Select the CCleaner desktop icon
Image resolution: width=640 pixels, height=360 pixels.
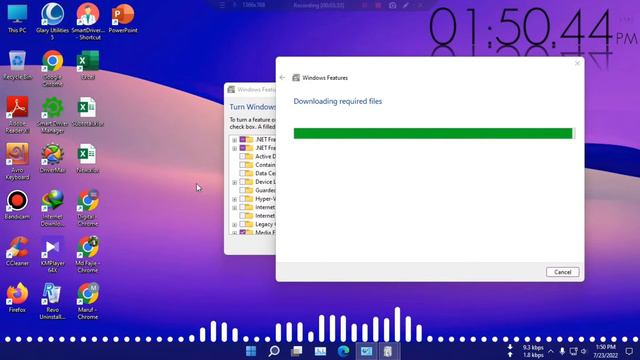pyautogui.click(x=17, y=251)
